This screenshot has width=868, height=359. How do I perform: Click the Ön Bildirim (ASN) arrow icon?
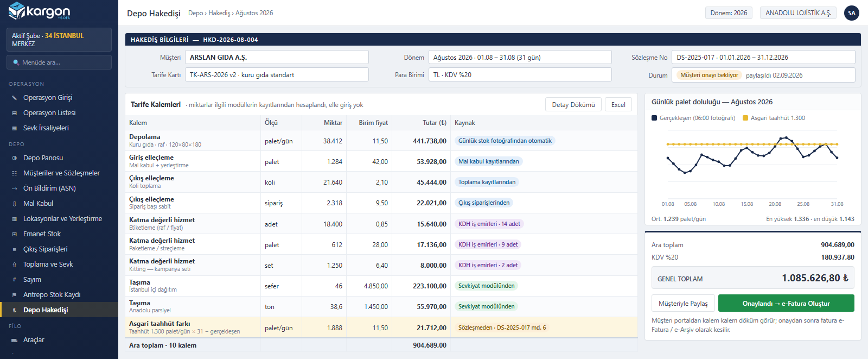[x=15, y=188]
